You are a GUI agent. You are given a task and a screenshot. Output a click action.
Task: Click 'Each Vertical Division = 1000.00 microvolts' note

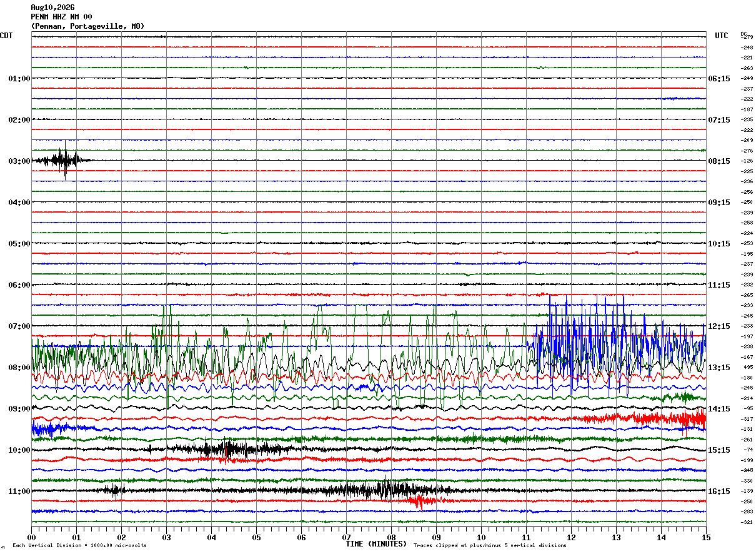click(x=80, y=546)
